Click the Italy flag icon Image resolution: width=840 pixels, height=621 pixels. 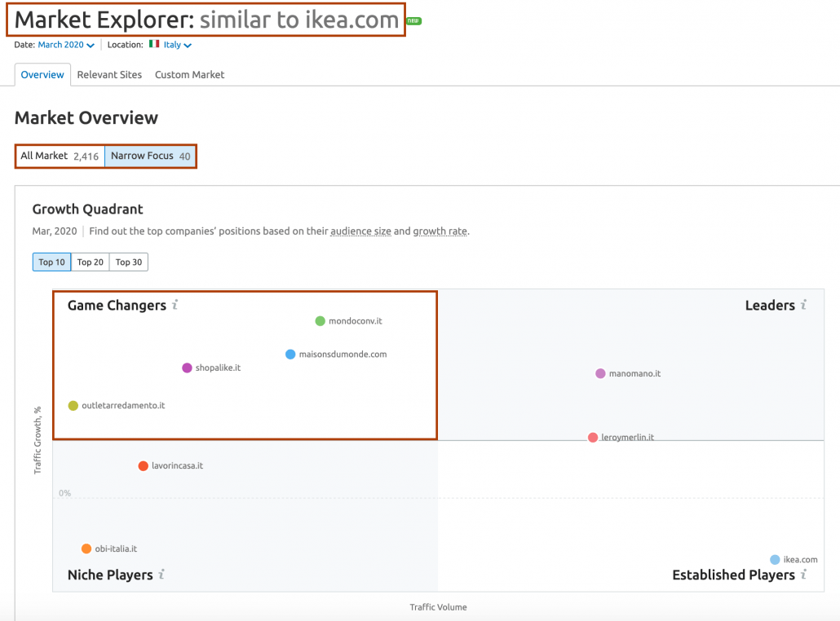(154, 44)
